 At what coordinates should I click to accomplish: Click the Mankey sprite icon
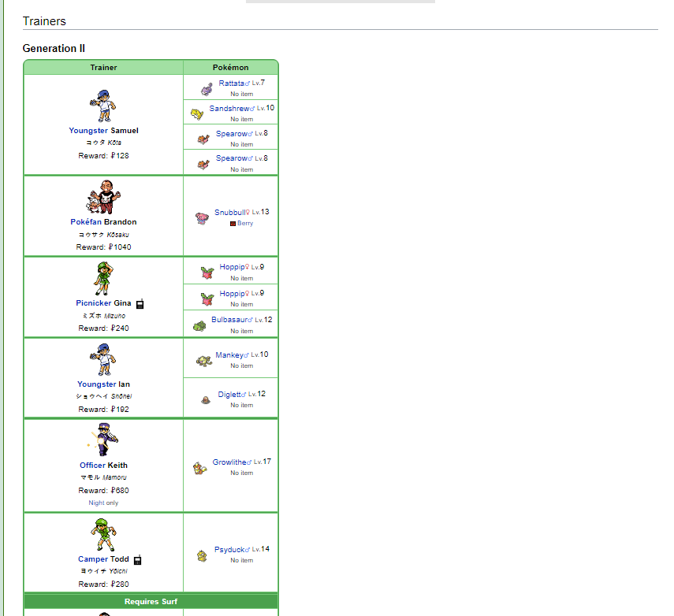point(203,361)
